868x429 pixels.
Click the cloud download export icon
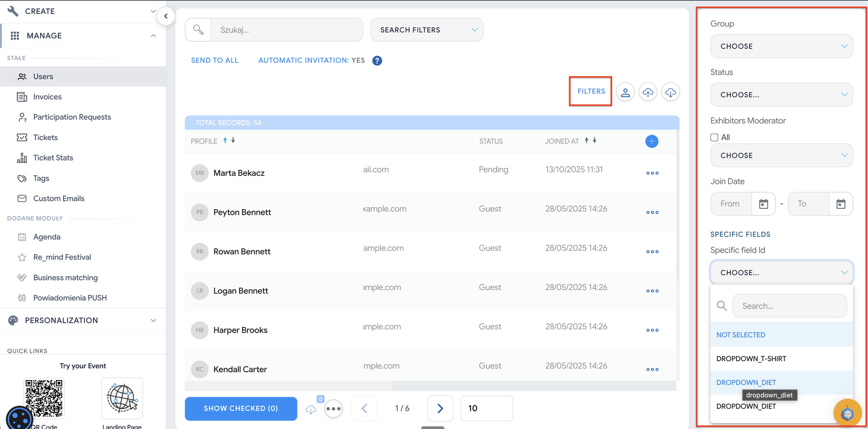coord(670,92)
